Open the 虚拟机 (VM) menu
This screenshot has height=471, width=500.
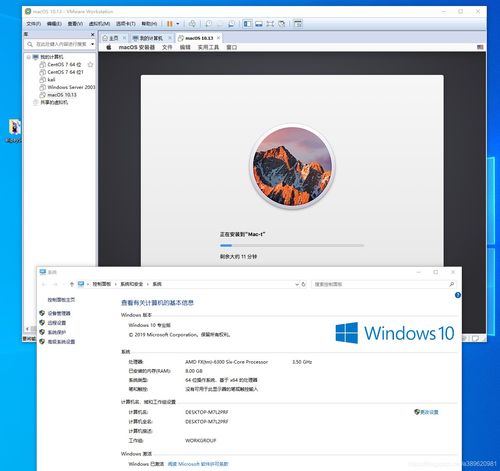99,24
